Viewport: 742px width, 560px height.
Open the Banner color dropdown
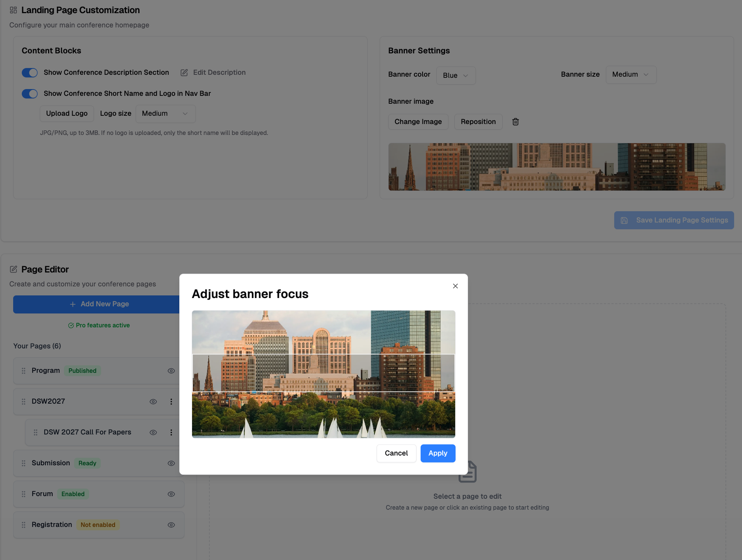tap(456, 76)
